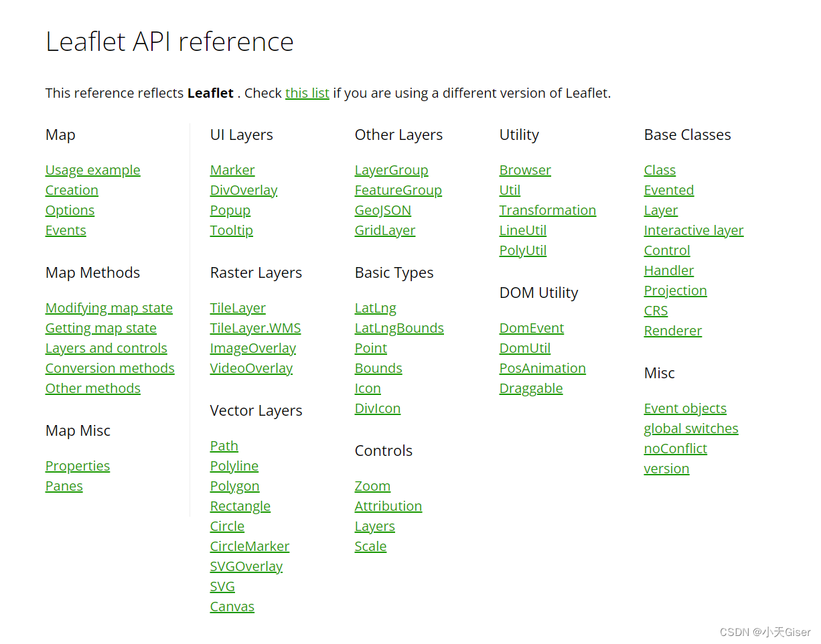This screenshot has width=821, height=644.
Task: Go to Modifying map state
Action: pos(108,308)
